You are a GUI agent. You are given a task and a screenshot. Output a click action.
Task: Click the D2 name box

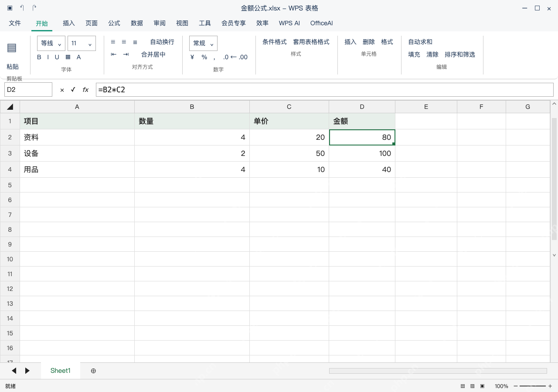pyautogui.click(x=28, y=90)
